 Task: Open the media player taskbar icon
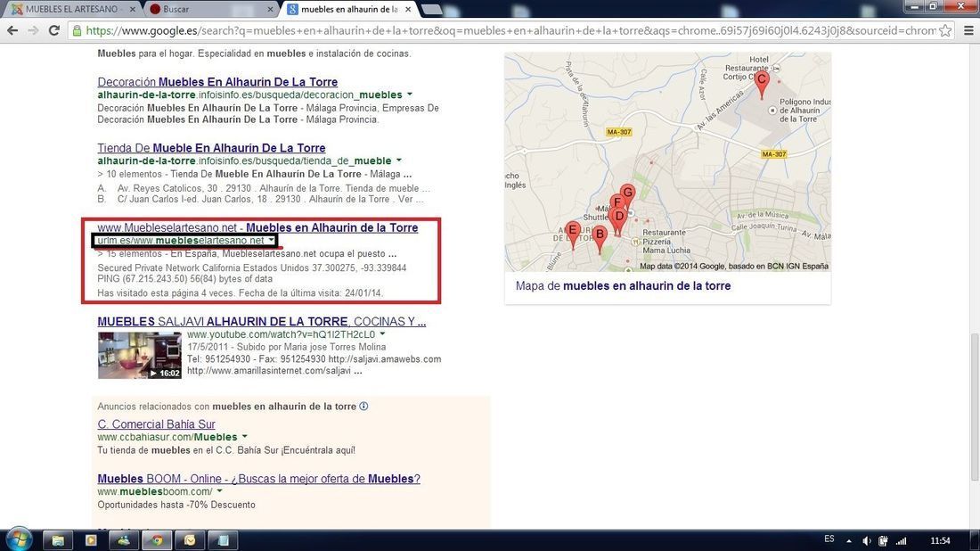point(91,540)
